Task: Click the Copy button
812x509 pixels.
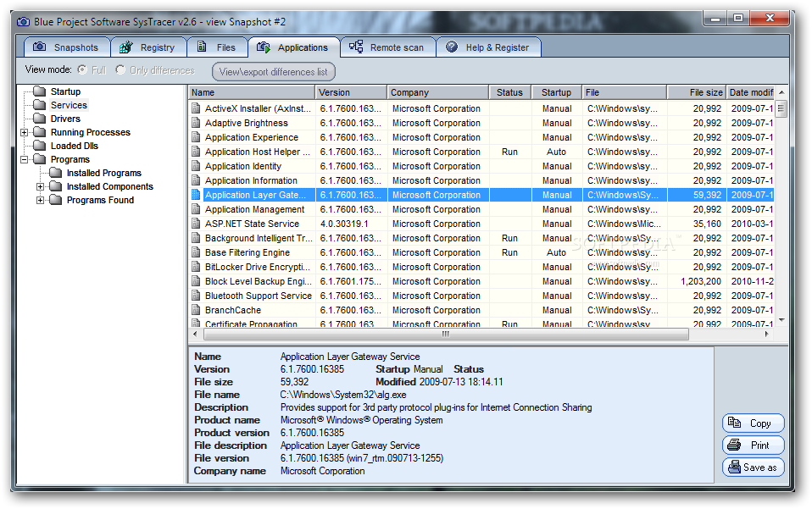Action: [x=754, y=423]
